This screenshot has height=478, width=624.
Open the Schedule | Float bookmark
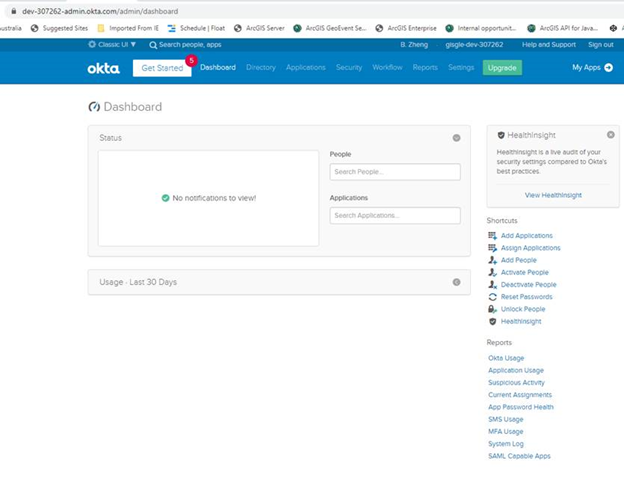coord(196,28)
